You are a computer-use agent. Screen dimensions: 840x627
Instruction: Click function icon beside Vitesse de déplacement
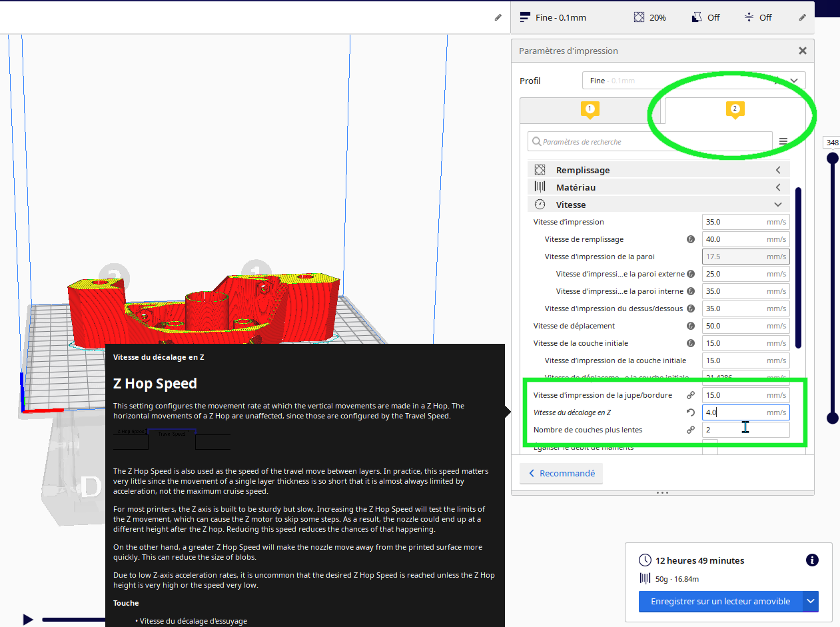[691, 326]
